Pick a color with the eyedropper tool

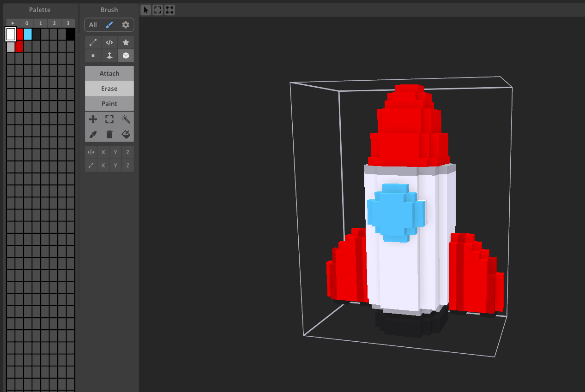pos(93,134)
